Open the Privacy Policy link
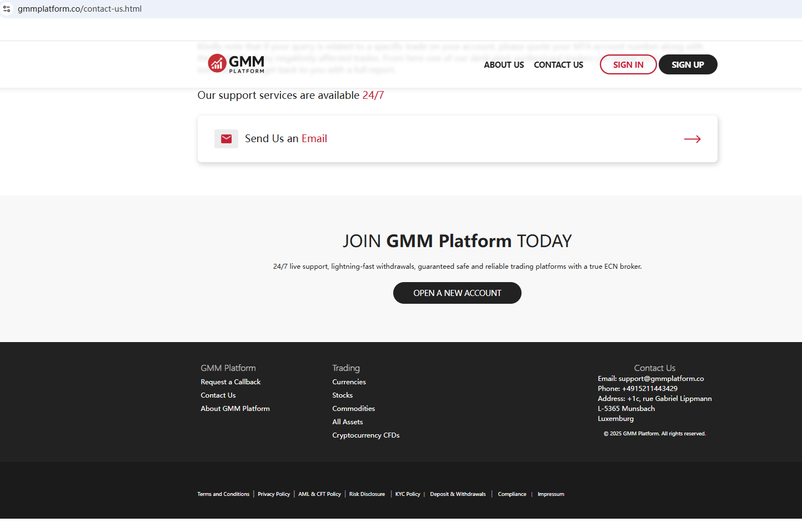This screenshot has width=802, height=532. click(274, 494)
